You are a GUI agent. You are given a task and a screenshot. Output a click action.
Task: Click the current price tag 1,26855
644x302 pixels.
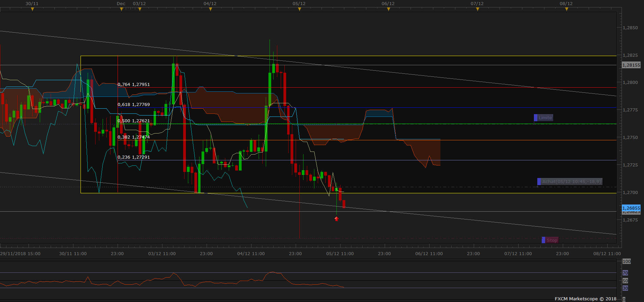pyautogui.click(x=631, y=208)
